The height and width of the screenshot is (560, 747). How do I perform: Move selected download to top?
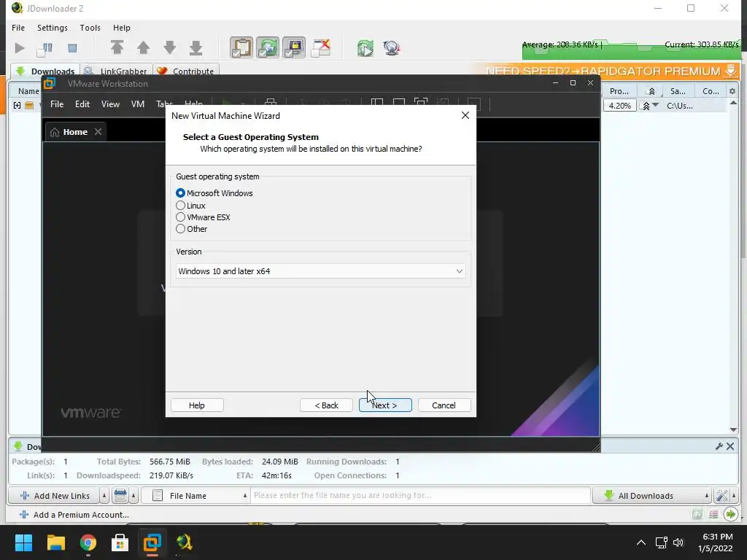[117, 47]
